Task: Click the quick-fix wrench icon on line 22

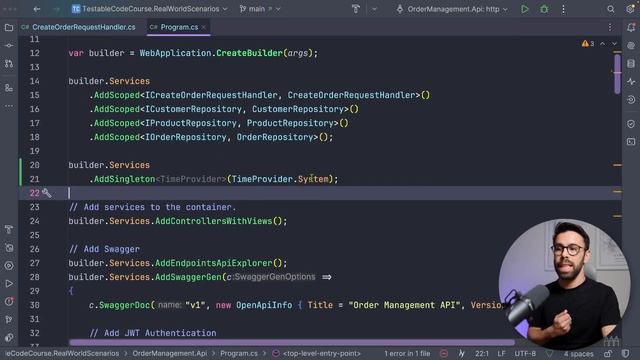Action: pyautogui.click(x=47, y=193)
